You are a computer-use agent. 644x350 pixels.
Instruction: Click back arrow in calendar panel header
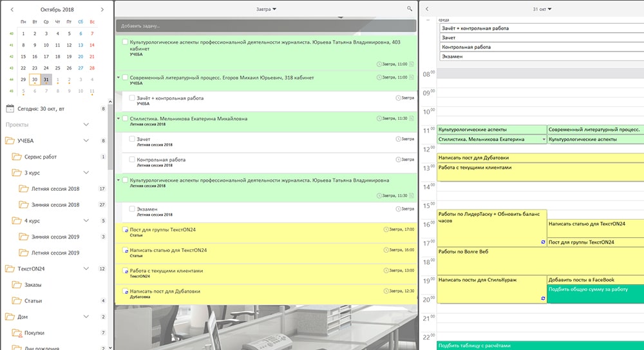coord(427,8)
